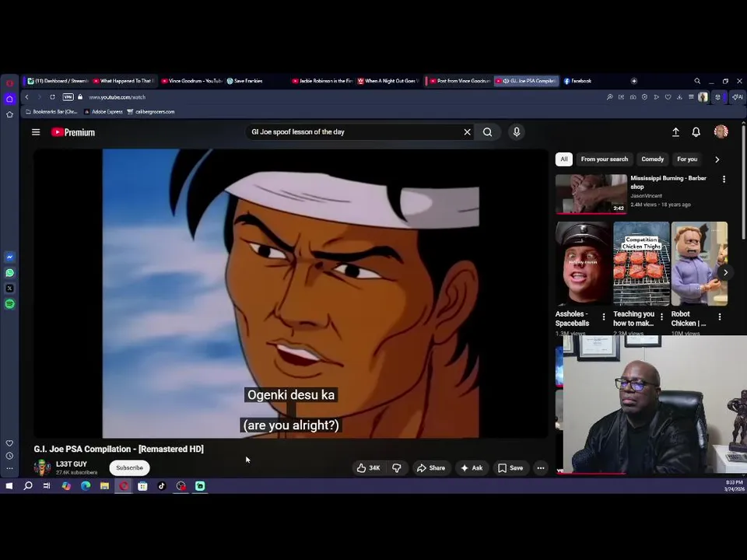
Task: Open File Explorer from taskbar
Action: point(104,485)
